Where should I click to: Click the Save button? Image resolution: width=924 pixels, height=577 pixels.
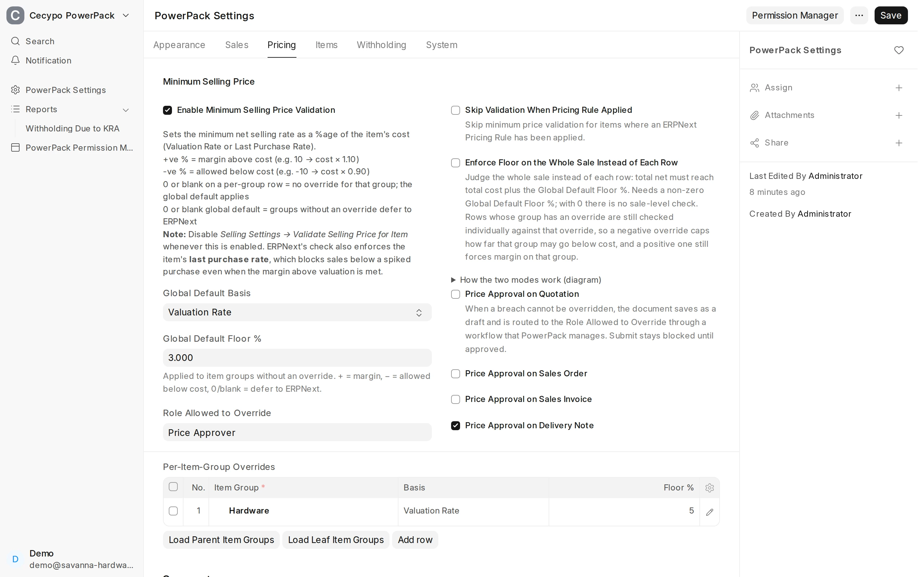tap(891, 15)
